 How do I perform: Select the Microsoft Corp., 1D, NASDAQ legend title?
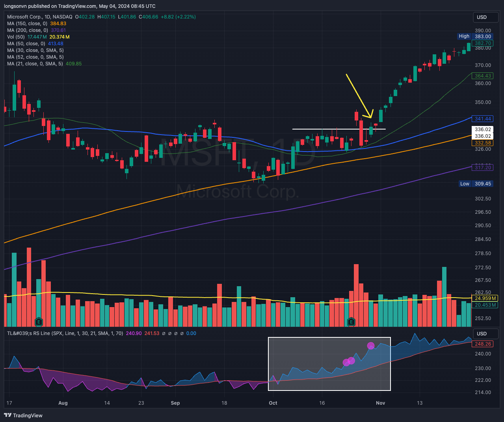40,17
